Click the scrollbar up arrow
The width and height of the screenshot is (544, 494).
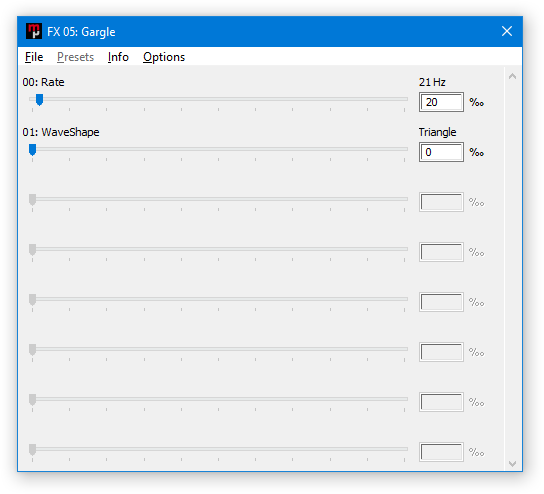(x=512, y=76)
